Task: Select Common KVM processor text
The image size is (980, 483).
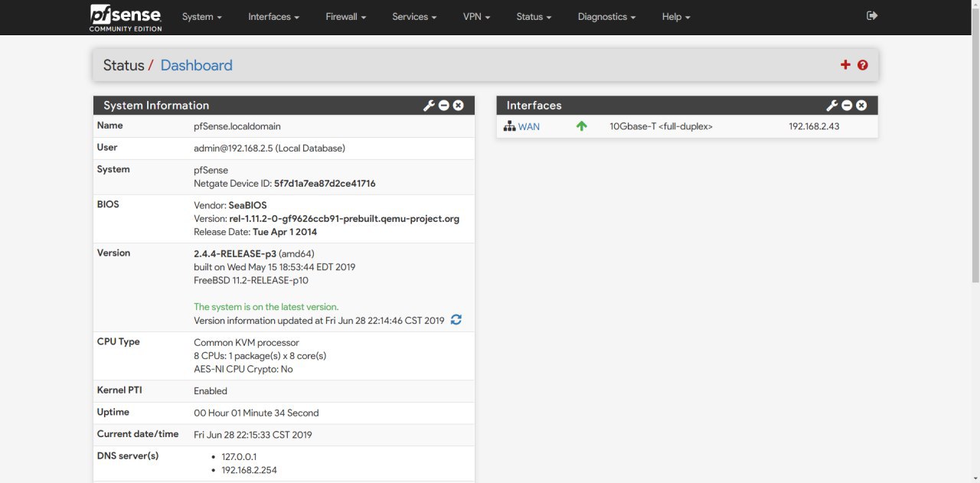Action: 247,342
